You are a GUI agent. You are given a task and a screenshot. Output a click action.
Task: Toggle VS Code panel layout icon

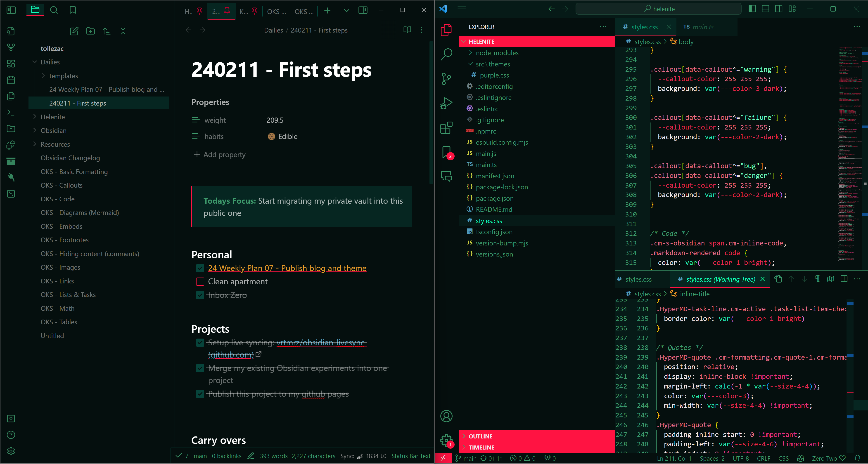point(766,9)
